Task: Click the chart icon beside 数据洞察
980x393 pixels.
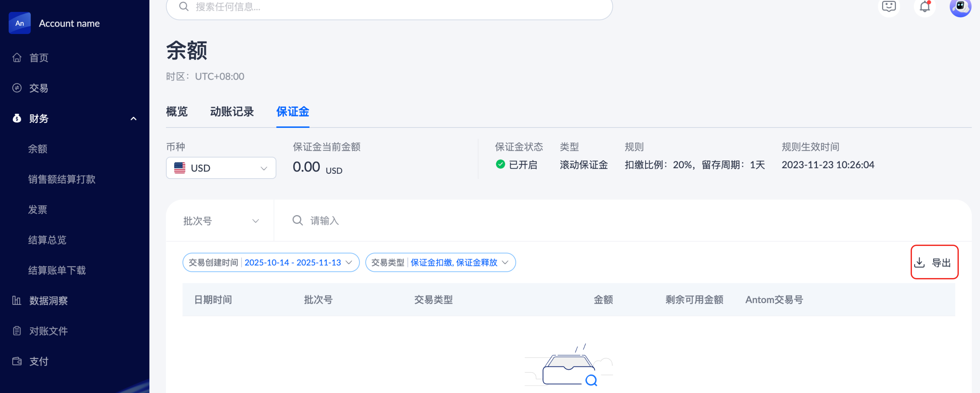Action: coord(17,301)
